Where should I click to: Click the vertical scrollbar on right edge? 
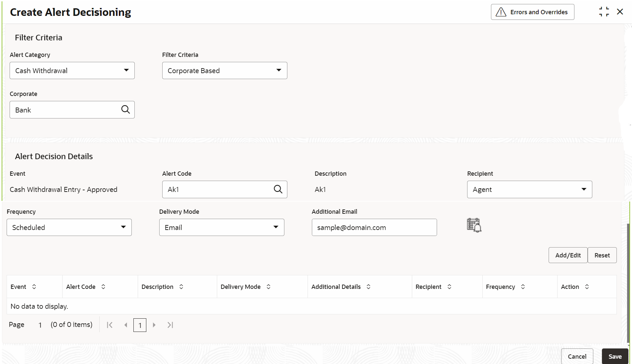(628, 283)
